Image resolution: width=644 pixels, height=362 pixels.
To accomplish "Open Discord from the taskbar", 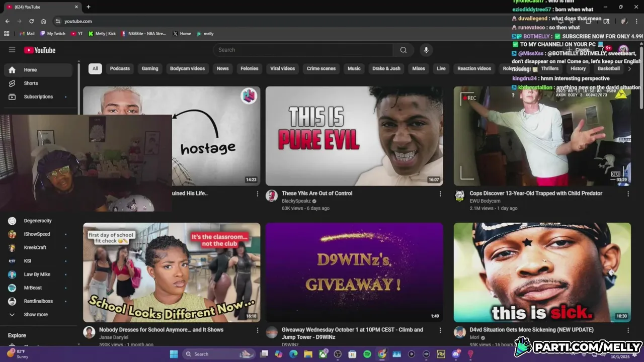I will 456,354.
